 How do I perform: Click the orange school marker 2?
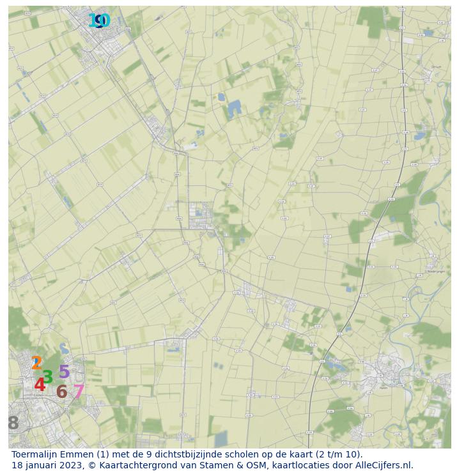(36, 363)
